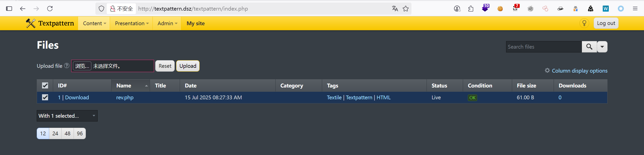Open browser hamburger menu

click(x=635, y=9)
